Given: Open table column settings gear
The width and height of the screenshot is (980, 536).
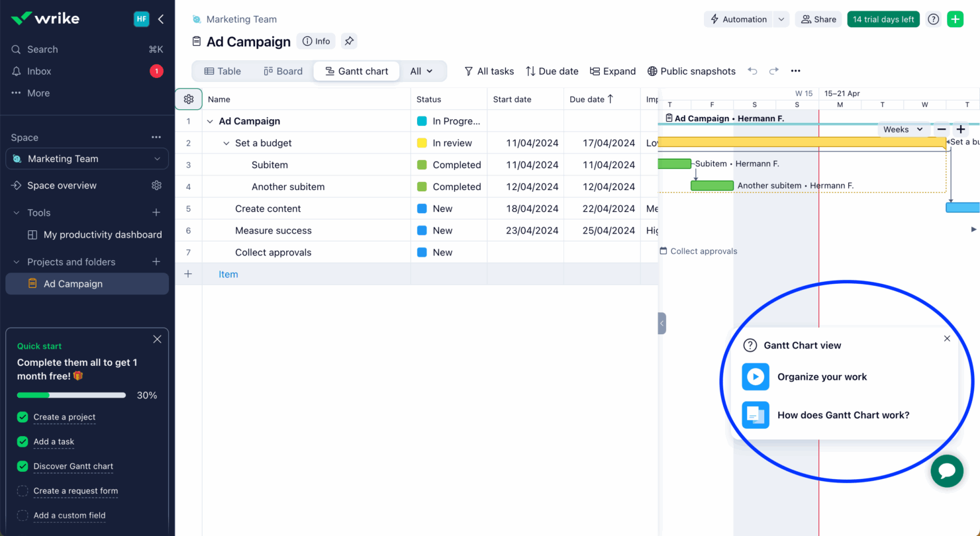Looking at the screenshot, I should point(189,99).
